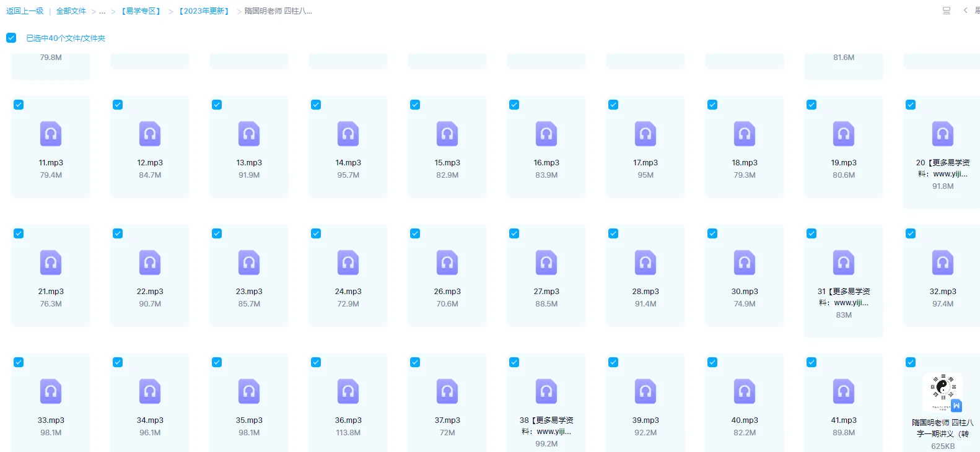The height and width of the screenshot is (452, 980).
Task: Open the 32.mp3 audio file icon
Action: (x=943, y=263)
